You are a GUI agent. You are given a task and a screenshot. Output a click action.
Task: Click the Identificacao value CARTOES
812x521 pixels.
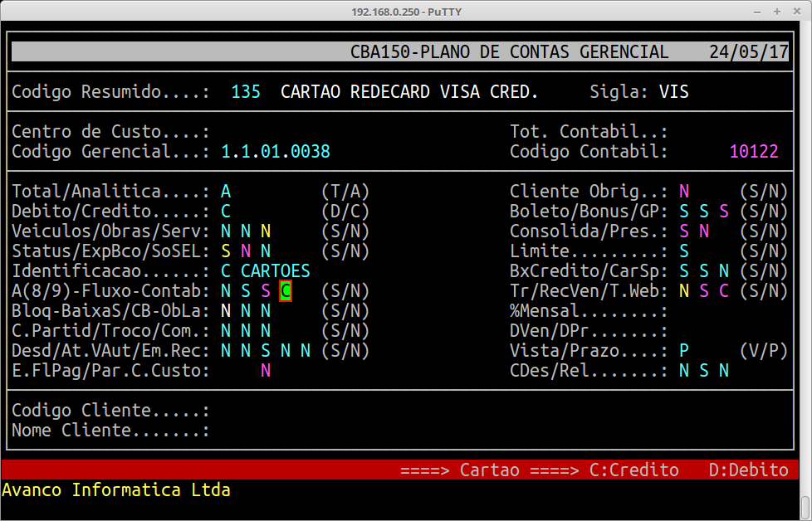point(276,271)
